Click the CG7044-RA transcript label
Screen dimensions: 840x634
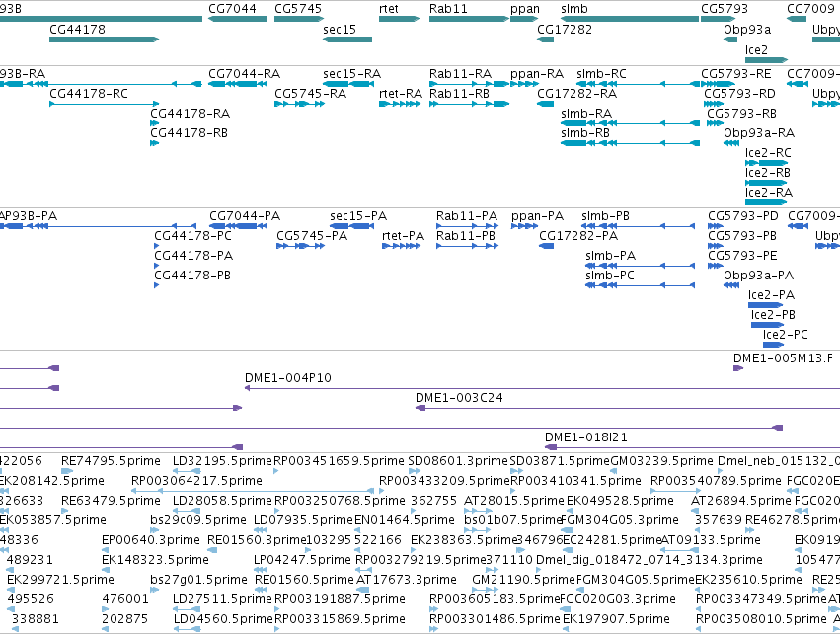pyautogui.click(x=244, y=73)
